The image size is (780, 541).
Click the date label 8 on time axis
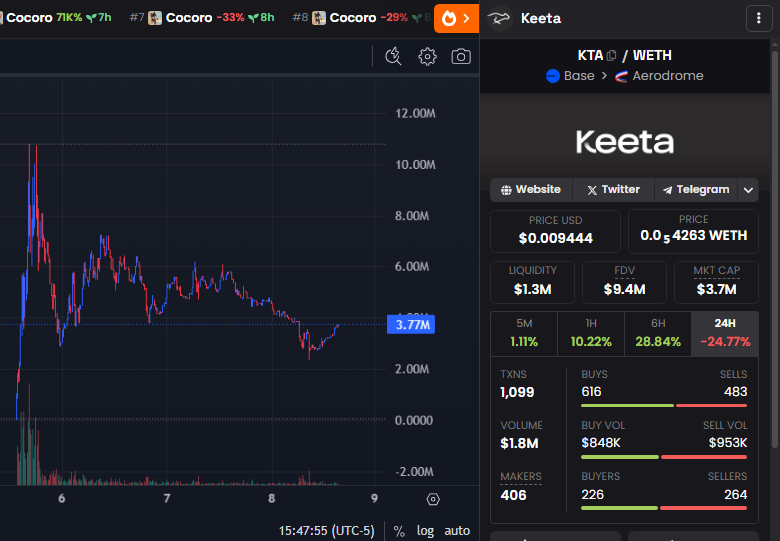click(272, 498)
